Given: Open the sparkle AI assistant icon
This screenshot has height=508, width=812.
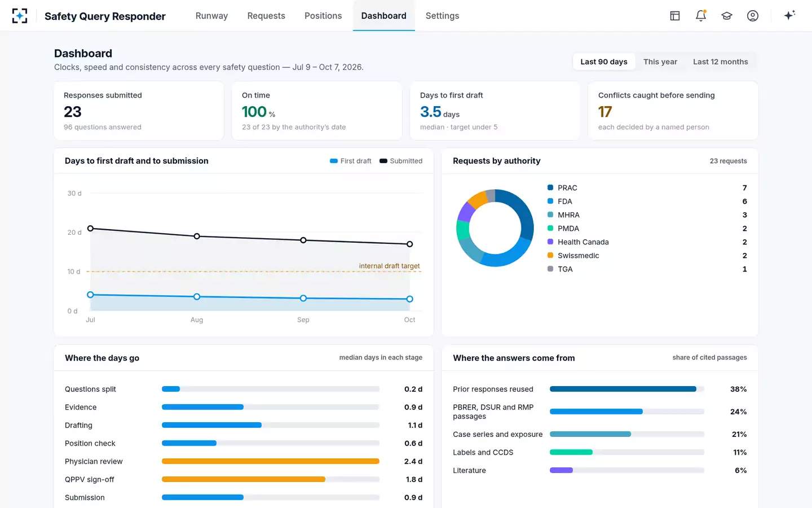Looking at the screenshot, I should [789, 15].
